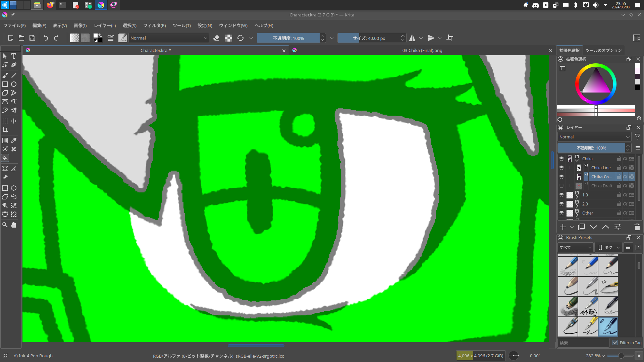Select the Ellipse tool
Viewport: 644px width, 362px height.
coord(14,84)
